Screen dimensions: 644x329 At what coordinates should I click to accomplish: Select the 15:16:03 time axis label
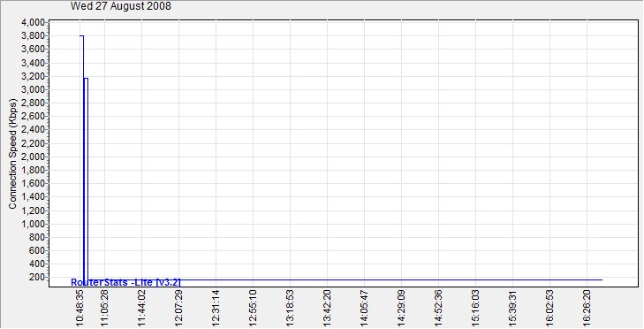(475, 308)
